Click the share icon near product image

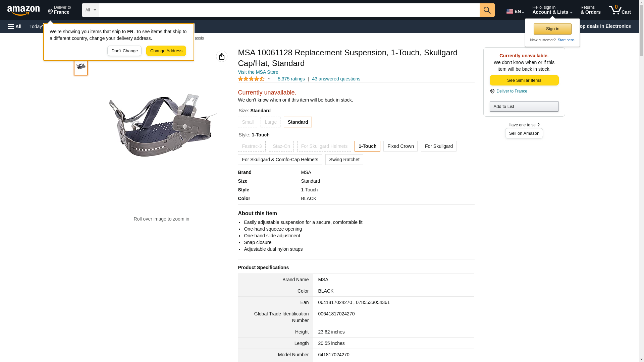[x=221, y=56]
